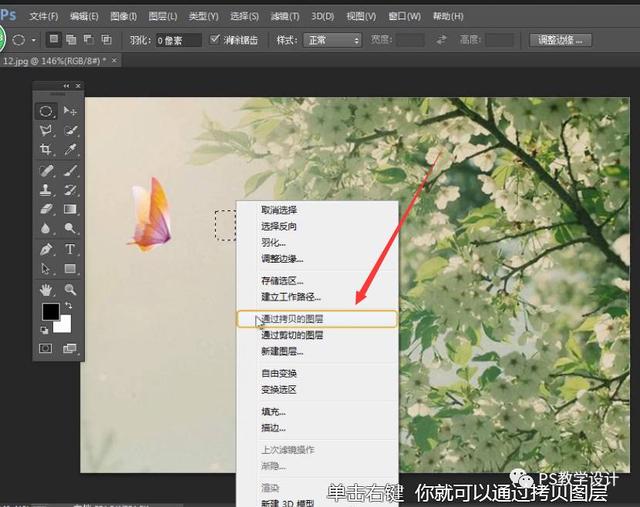Select the Eyedropper tool
This screenshot has height=507, width=640.
click(70, 150)
